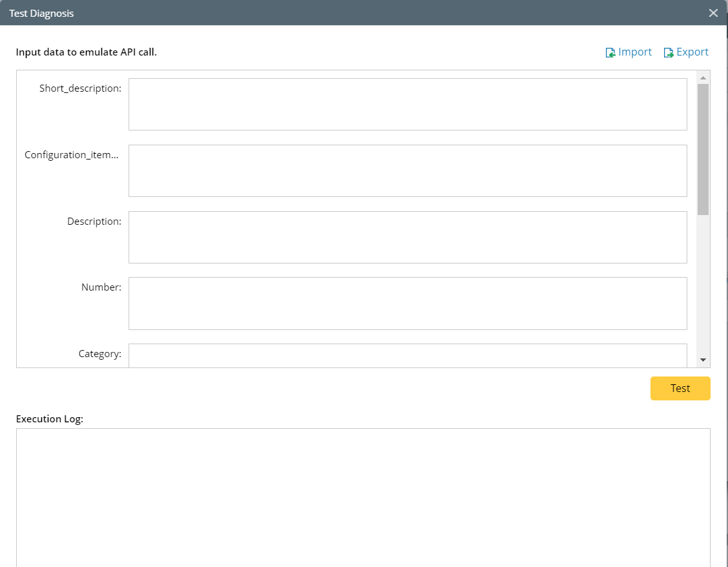Click the 'Input data to emulate API call' text
The image size is (728, 567).
point(87,52)
